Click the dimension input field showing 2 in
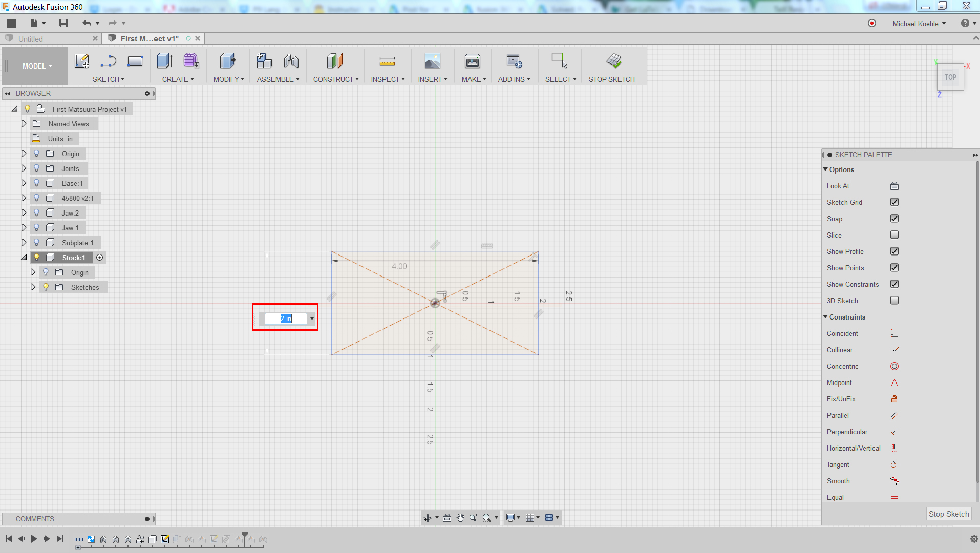Image resolution: width=980 pixels, height=553 pixels. 286,318
